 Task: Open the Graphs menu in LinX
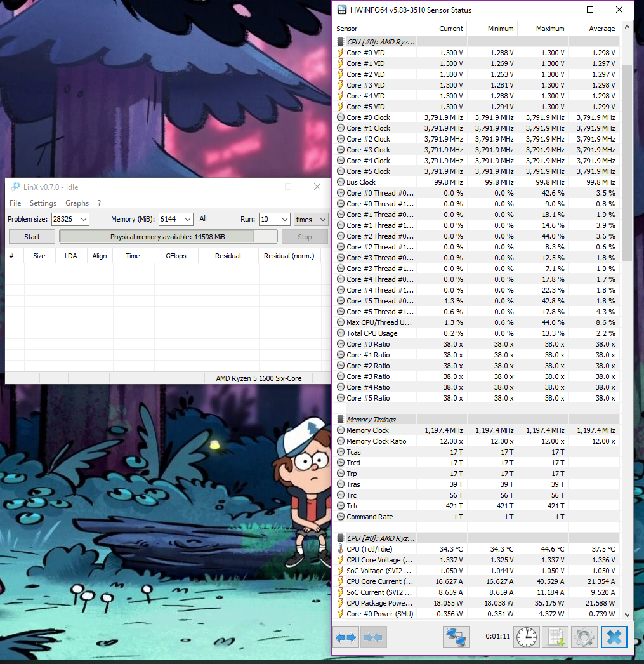tap(77, 203)
